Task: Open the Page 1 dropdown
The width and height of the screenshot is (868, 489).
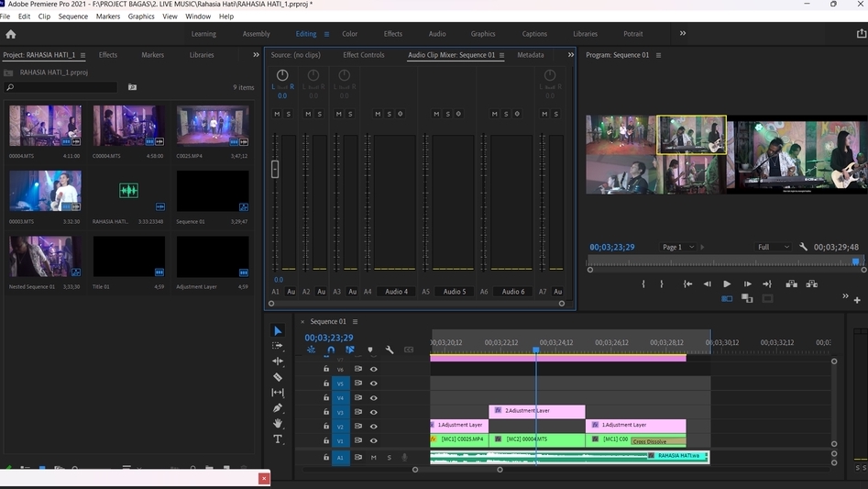Action: pos(678,247)
